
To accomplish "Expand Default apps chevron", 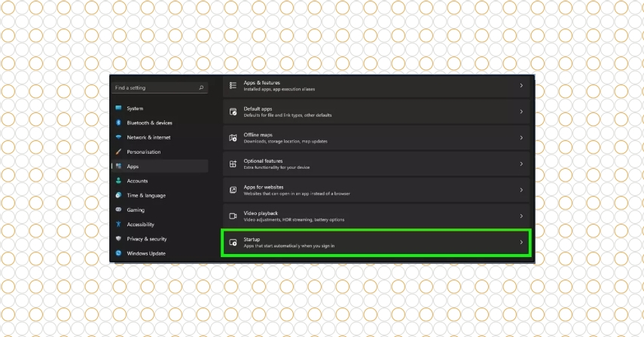I will pos(521,112).
